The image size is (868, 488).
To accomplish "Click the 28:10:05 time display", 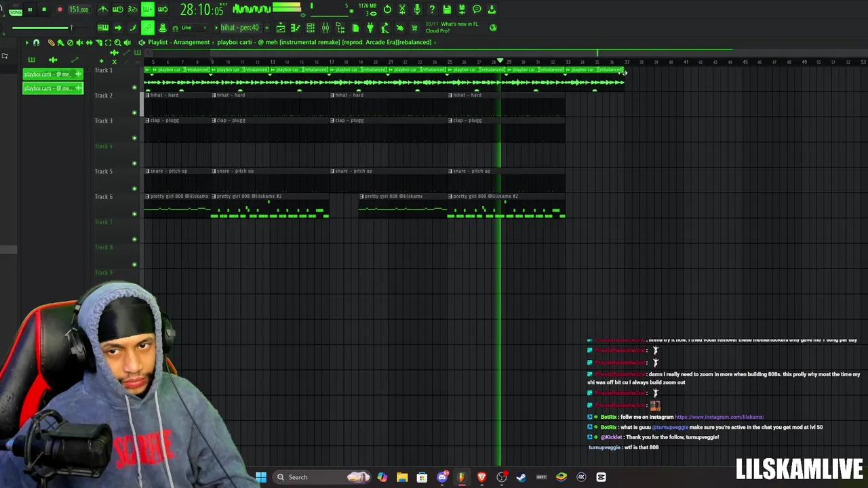I will [201, 9].
